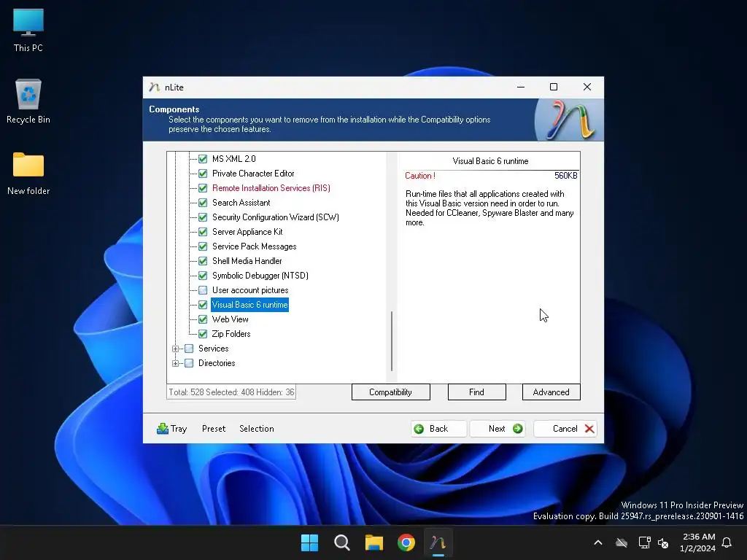Viewport: 747px width, 560px height.
Task: Toggle Shell Media Handler checkbox
Action: pyautogui.click(x=203, y=261)
